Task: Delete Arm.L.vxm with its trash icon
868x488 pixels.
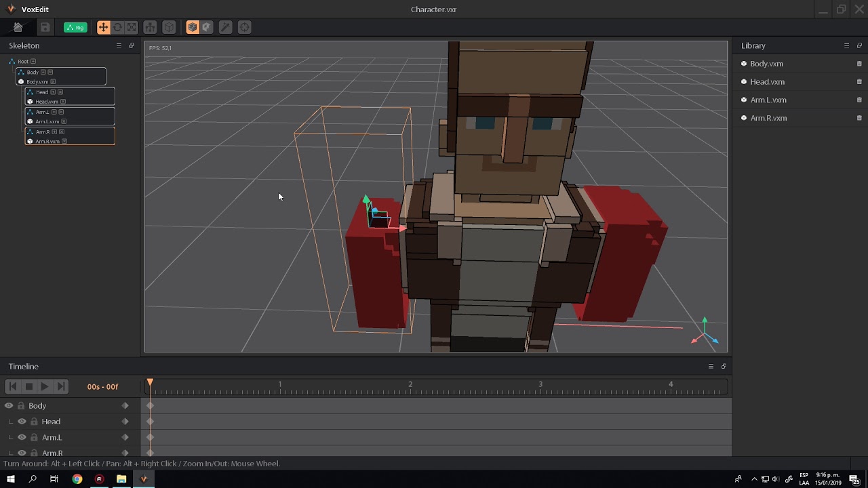Action: point(859,100)
